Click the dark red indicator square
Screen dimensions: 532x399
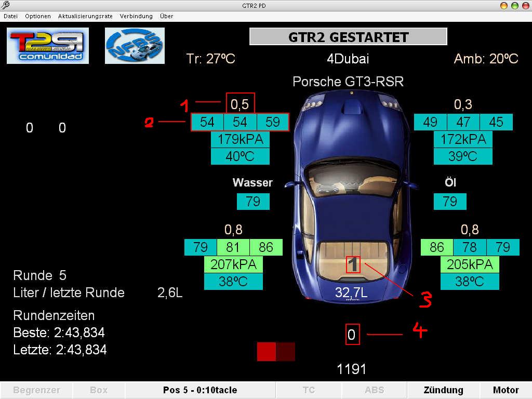(x=285, y=352)
